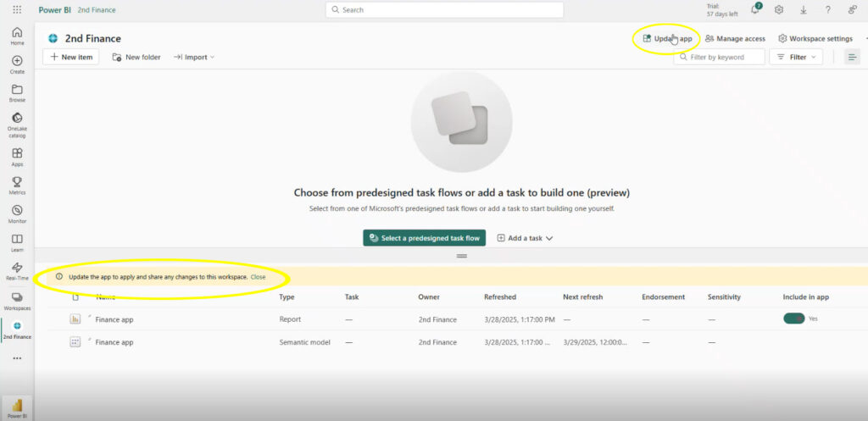Click the Finance app report icon
Viewport: 868px width, 421px height.
(x=75, y=319)
